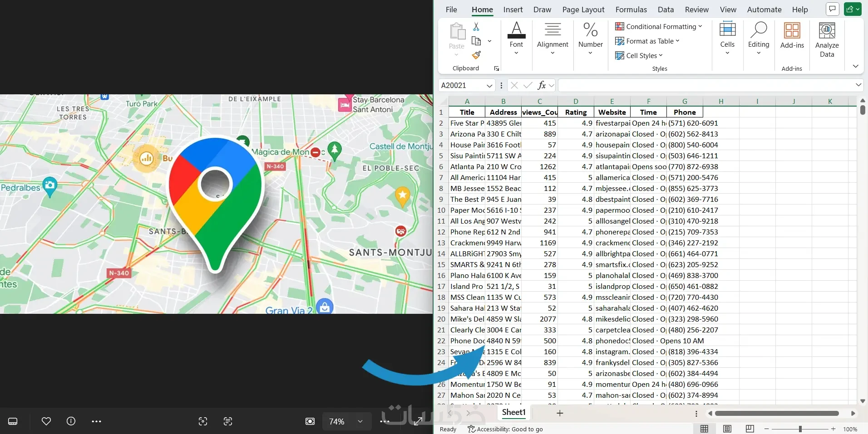Click the scan text icon in Photos viewer
This screenshot has width=868, height=434.
pos(228,421)
